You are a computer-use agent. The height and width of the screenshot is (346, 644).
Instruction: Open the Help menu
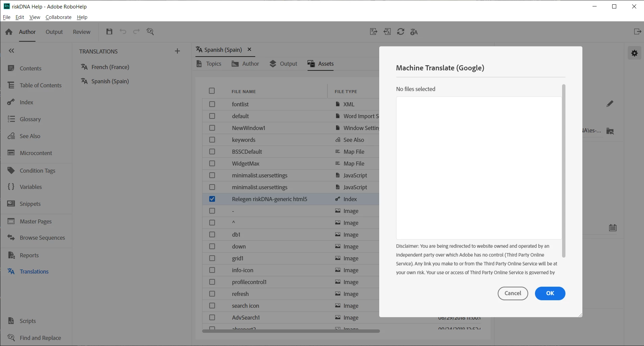tap(82, 17)
